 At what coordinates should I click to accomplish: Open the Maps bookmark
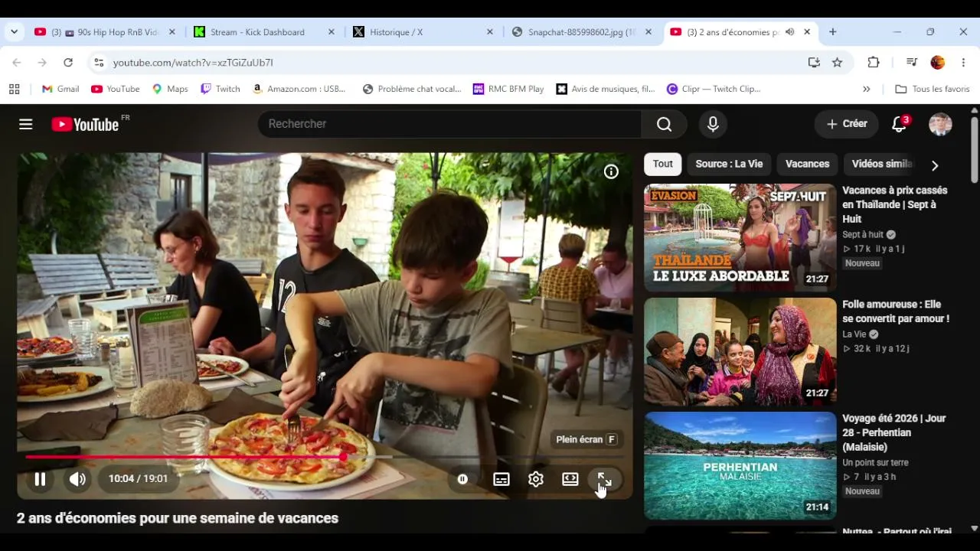point(169,89)
